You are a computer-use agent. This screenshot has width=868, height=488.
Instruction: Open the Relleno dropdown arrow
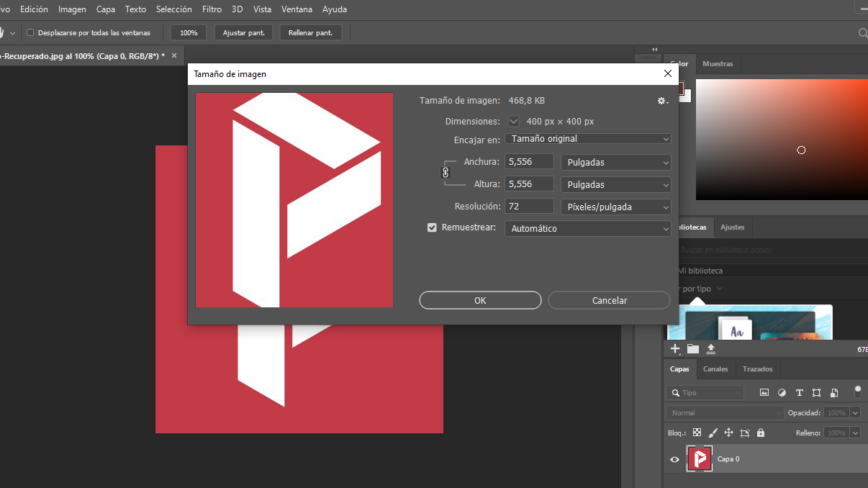(855, 433)
